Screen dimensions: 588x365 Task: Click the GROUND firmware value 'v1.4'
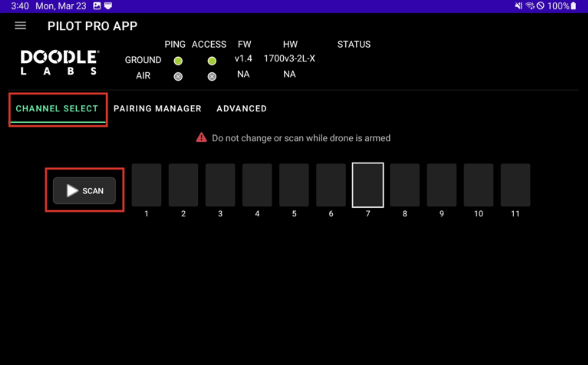pyautogui.click(x=243, y=59)
